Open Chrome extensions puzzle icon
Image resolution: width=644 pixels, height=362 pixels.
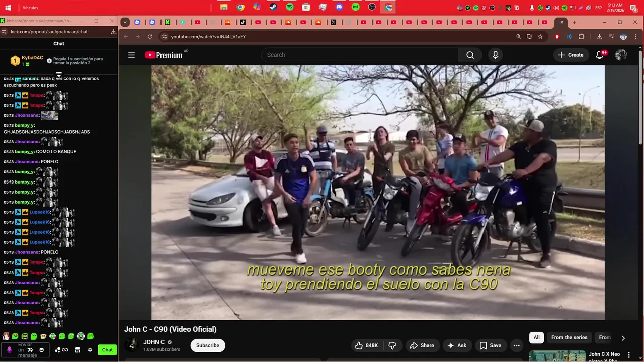coord(582,37)
